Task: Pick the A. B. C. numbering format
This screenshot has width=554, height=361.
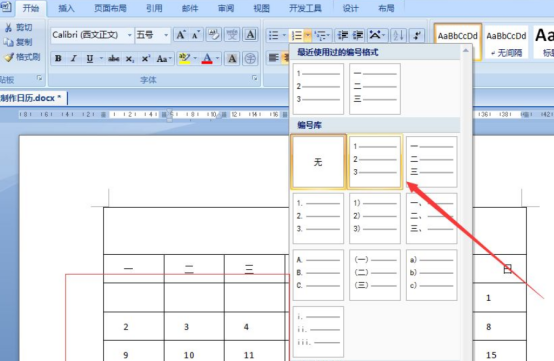Action: pos(318,275)
